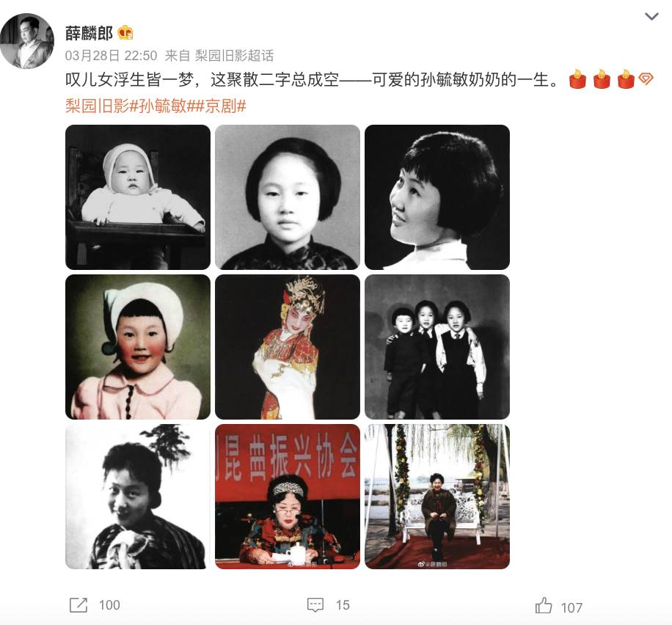Viewport: 672px width, 625px height.
Task: Open username 薛麟郎 profile link
Action: tap(90, 33)
